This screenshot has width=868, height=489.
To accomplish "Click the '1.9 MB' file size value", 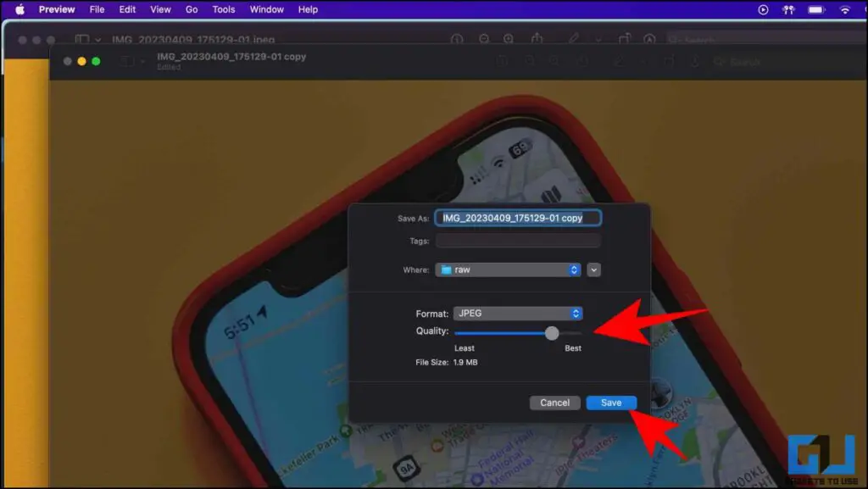I will [x=465, y=363].
